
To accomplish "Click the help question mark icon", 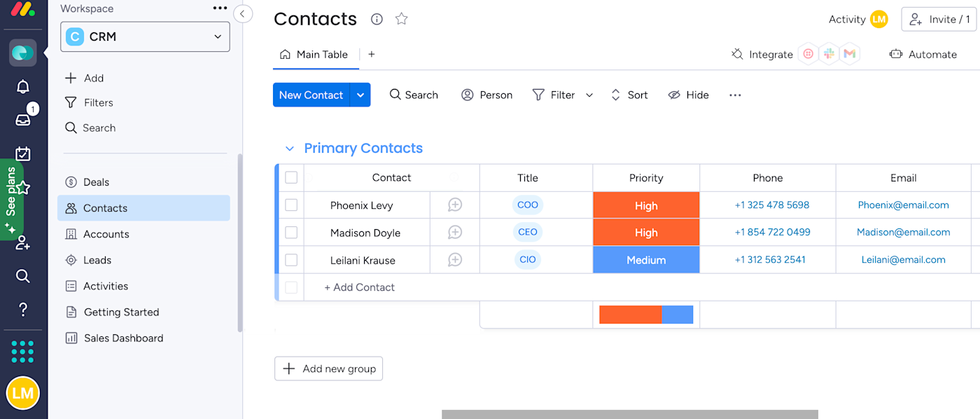I will [x=23, y=309].
